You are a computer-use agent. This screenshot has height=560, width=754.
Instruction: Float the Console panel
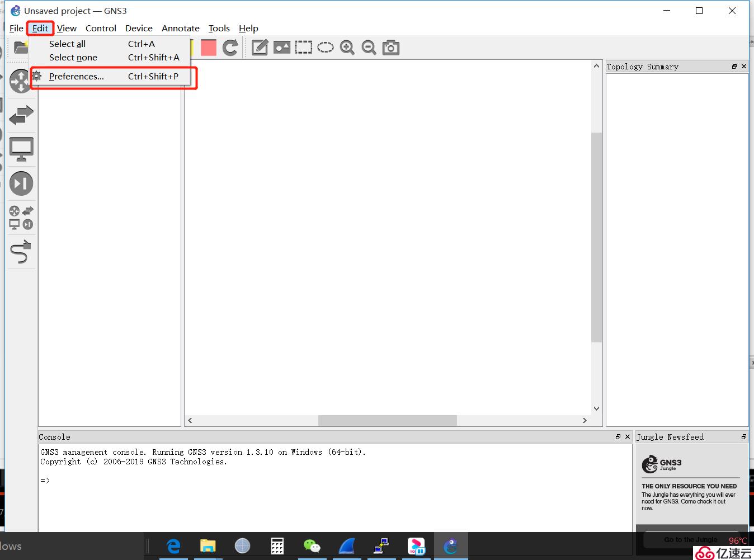[x=618, y=437]
